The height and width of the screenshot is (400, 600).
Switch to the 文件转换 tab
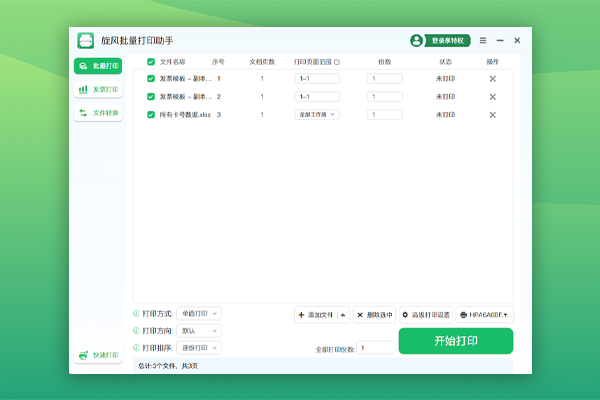98,113
